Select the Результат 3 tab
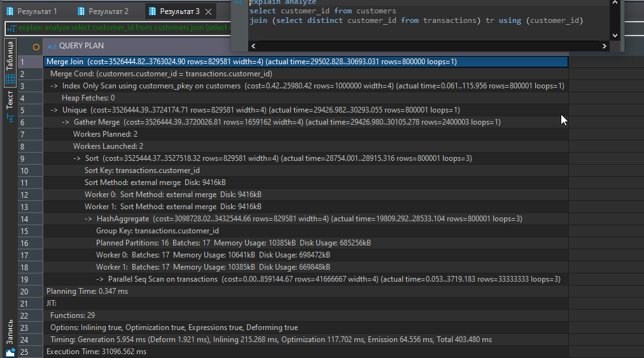This screenshot has width=644, height=358. click(174, 11)
